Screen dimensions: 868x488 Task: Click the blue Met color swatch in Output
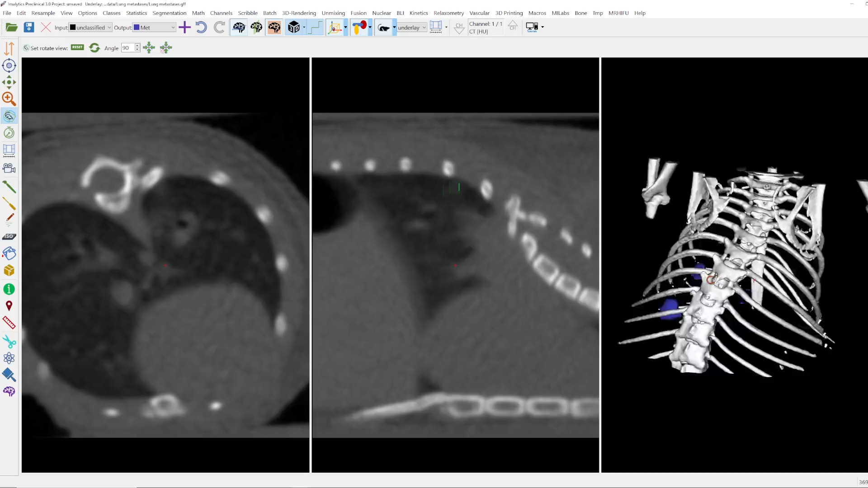[137, 28]
